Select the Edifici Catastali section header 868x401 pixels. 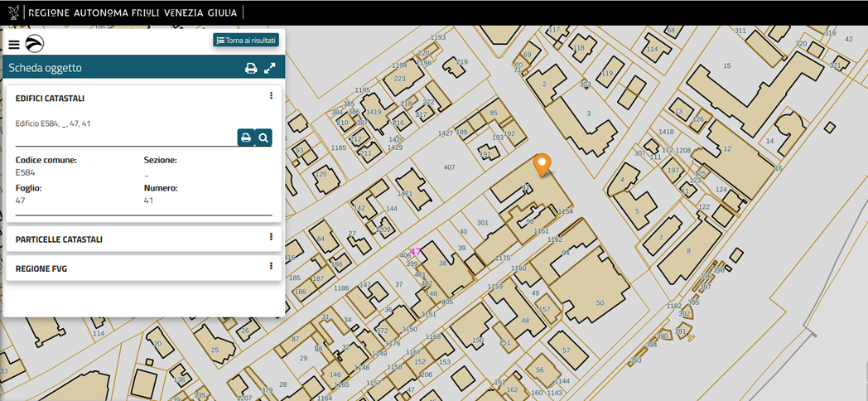50,99
